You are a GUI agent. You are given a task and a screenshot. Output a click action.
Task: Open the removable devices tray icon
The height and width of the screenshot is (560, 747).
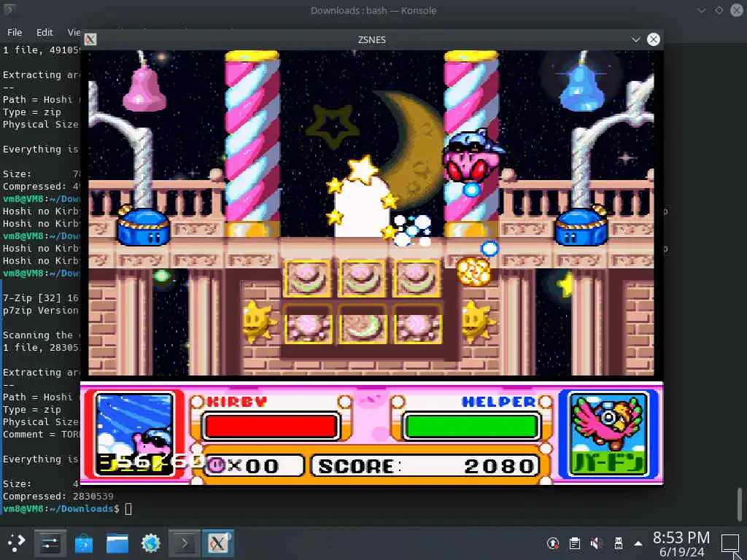(x=619, y=542)
